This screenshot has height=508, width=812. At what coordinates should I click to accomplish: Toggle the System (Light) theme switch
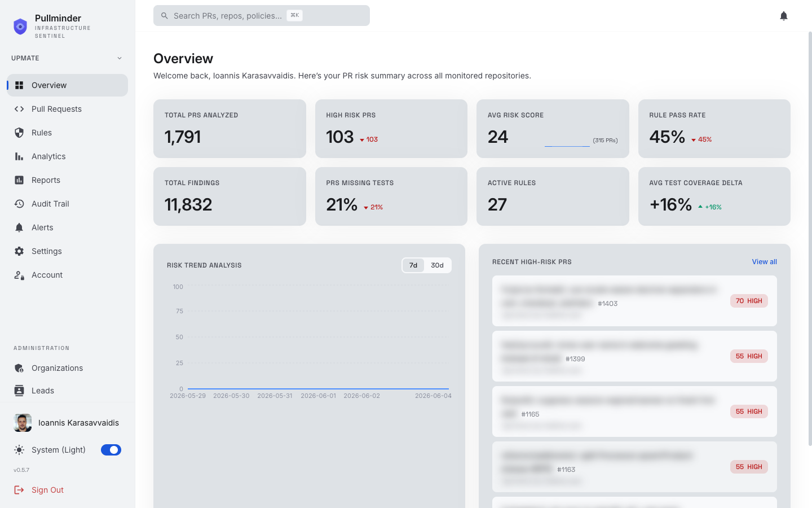pos(111,450)
